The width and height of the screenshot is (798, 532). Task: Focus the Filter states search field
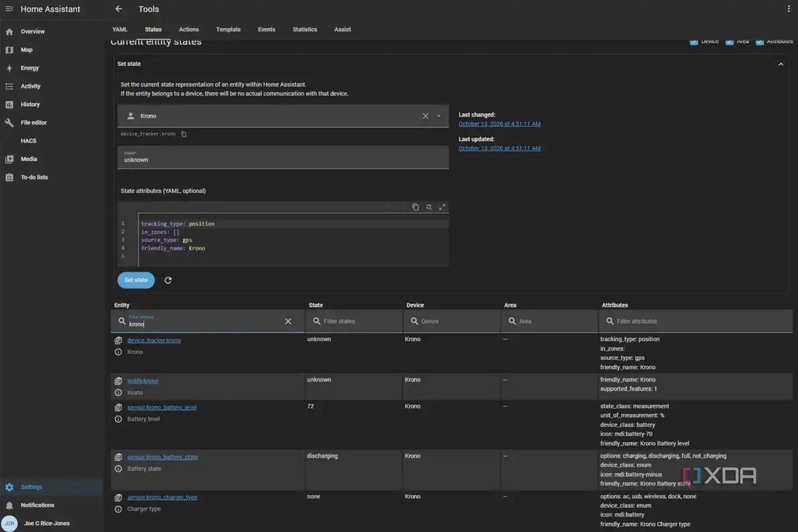pos(354,321)
